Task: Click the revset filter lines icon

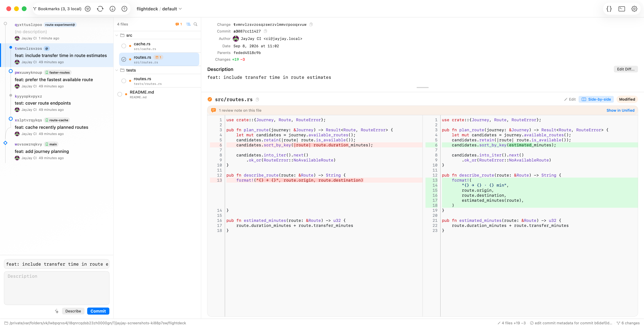Action: click(x=88, y=9)
